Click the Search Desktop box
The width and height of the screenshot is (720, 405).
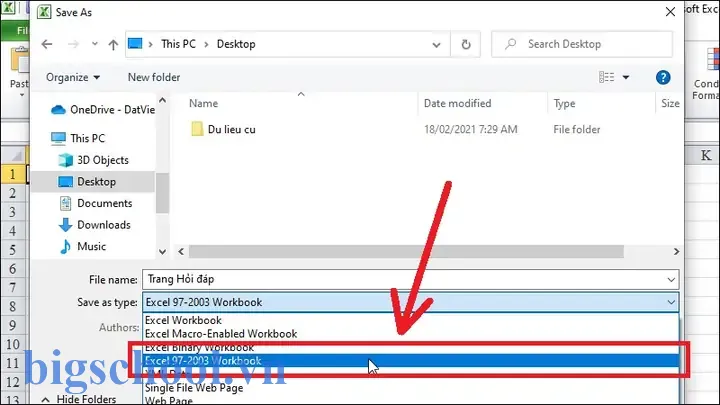[582, 44]
